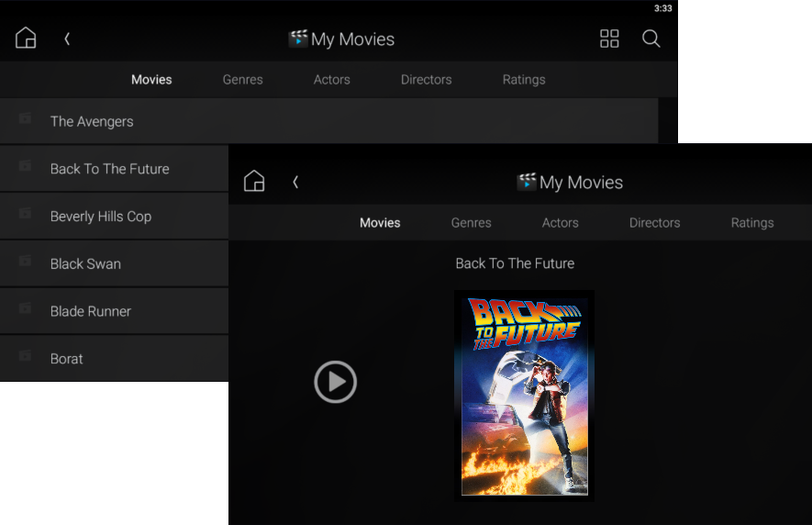Select Movies tab in list window
The height and width of the screenshot is (525, 812).
click(x=151, y=80)
